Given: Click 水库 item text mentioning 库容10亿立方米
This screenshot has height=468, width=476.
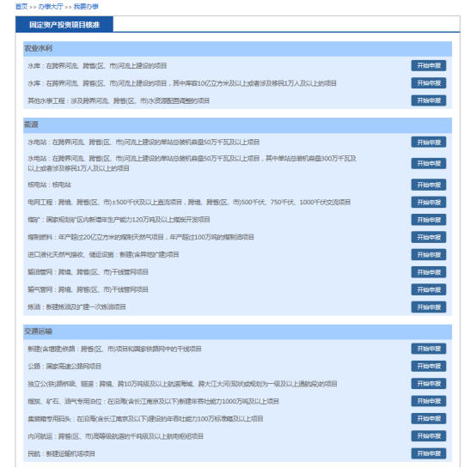Looking at the screenshot, I should (x=182, y=83).
